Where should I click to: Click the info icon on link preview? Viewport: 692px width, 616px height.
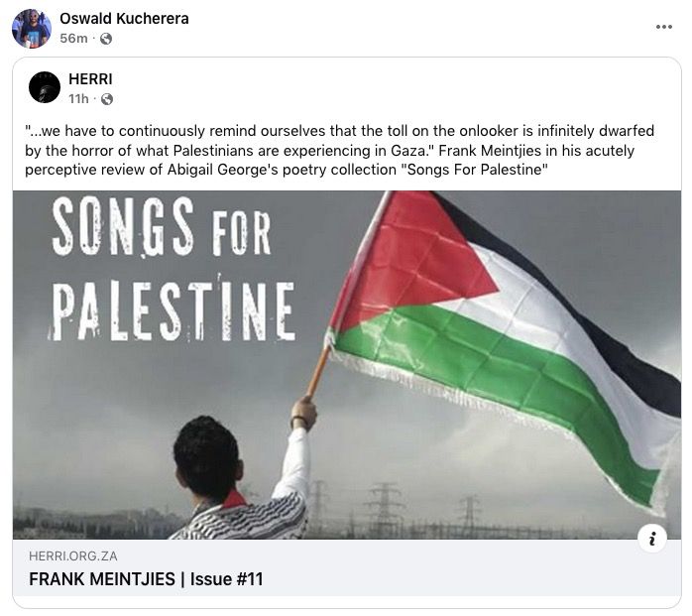click(651, 539)
